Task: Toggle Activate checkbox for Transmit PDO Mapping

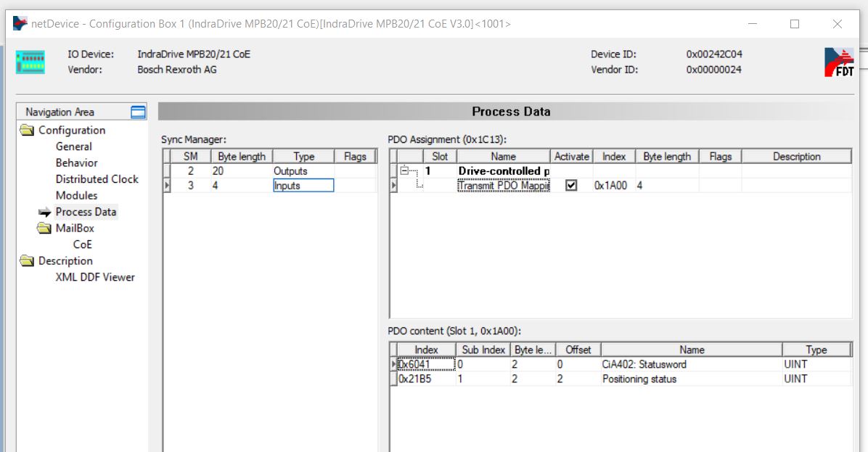Action: [571, 186]
